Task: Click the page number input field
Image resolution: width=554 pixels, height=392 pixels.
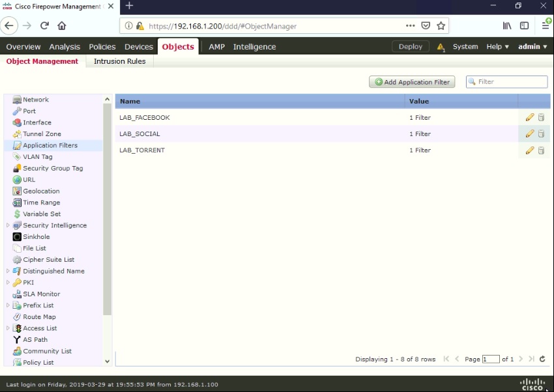Action: tap(491, 359)
